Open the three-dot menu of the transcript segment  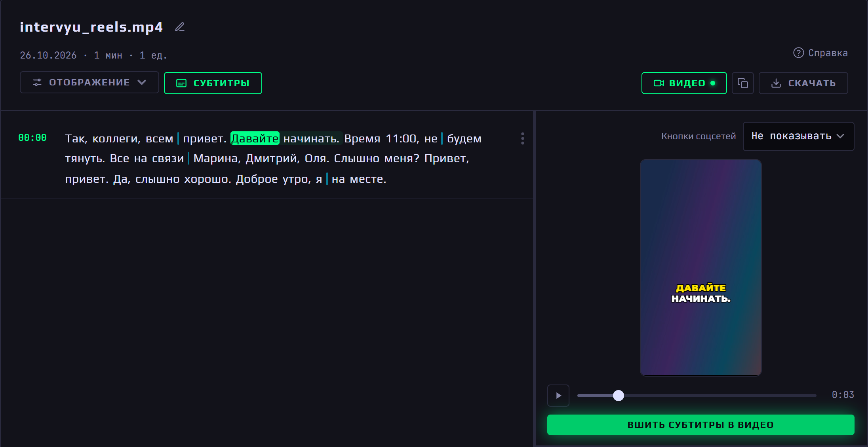click(523, 138)
